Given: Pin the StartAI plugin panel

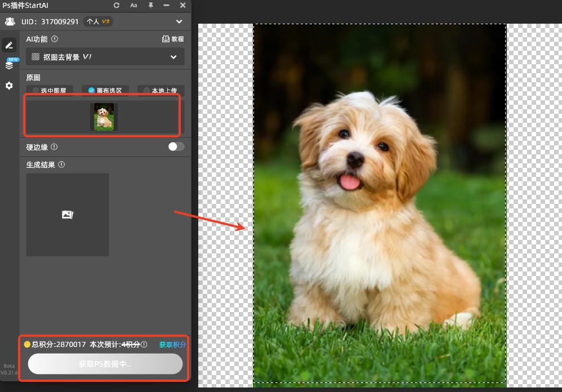Looking at the screenshot, I should click(x=150, y=5).
